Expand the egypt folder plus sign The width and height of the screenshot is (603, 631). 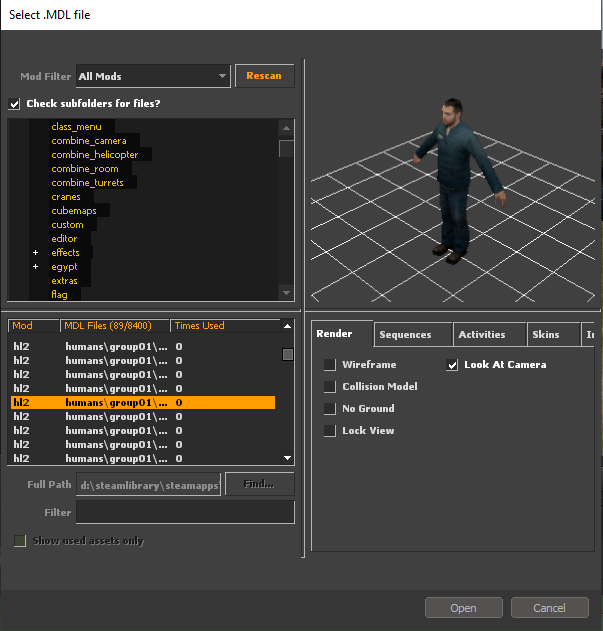(x=35, y=267)
